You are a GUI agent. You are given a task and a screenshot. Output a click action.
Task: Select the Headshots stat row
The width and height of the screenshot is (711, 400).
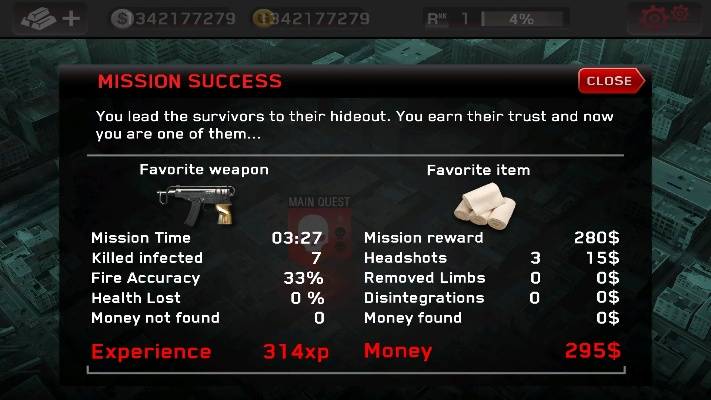492,258
